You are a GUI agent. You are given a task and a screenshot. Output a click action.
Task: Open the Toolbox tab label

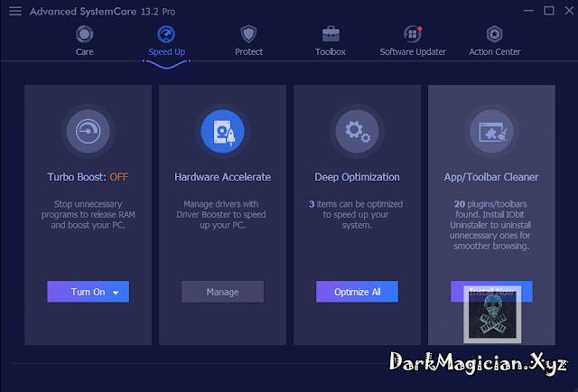(331, 52)
